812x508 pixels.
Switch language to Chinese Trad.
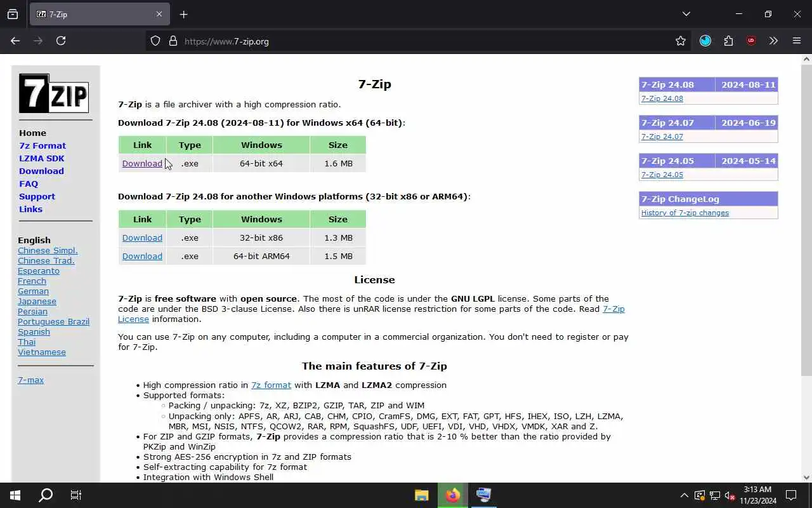click(46, 260)
